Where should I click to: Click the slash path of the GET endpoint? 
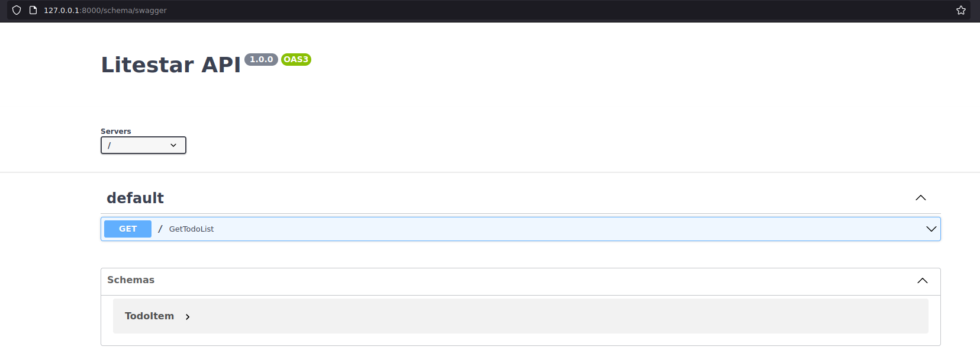[160, 229]
